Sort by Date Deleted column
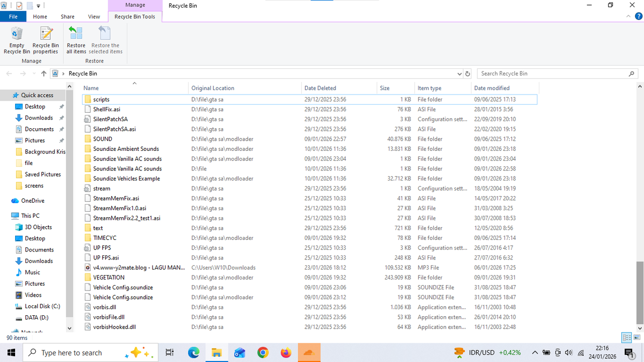 pyautogui.click(x=339, y=88)
